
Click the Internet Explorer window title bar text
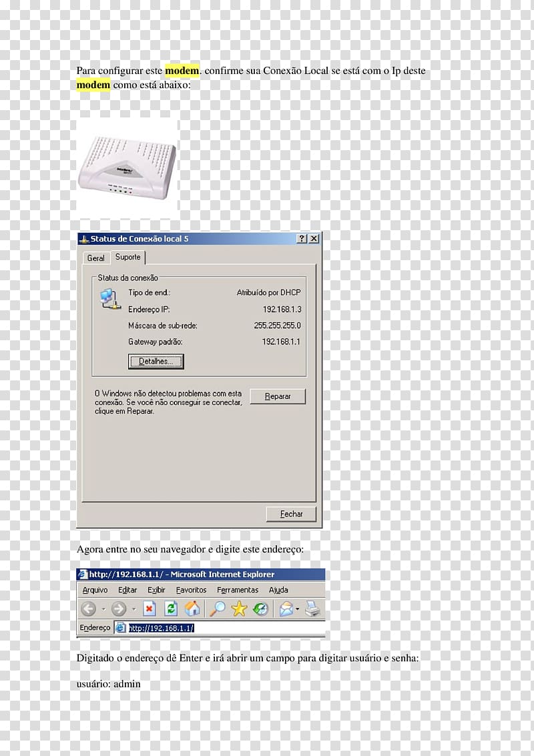coord(182,575)
